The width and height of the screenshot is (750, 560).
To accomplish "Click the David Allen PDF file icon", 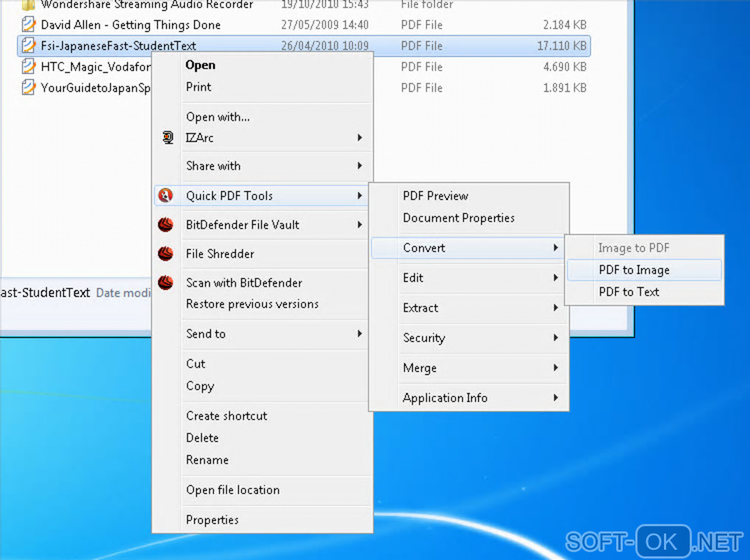I will coord(29,24).
